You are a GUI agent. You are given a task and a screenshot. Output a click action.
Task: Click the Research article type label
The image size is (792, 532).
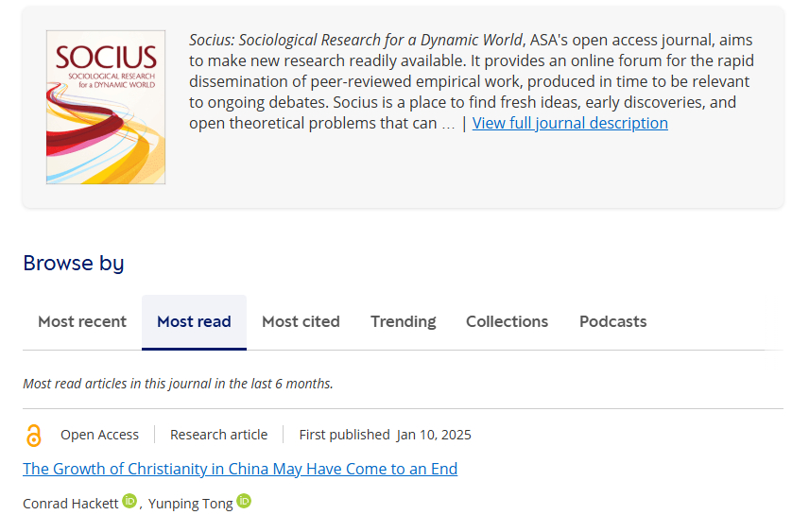click(218, 435)
